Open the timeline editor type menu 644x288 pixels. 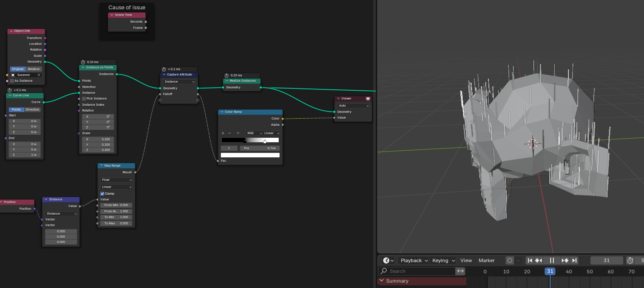click(388, 260)
